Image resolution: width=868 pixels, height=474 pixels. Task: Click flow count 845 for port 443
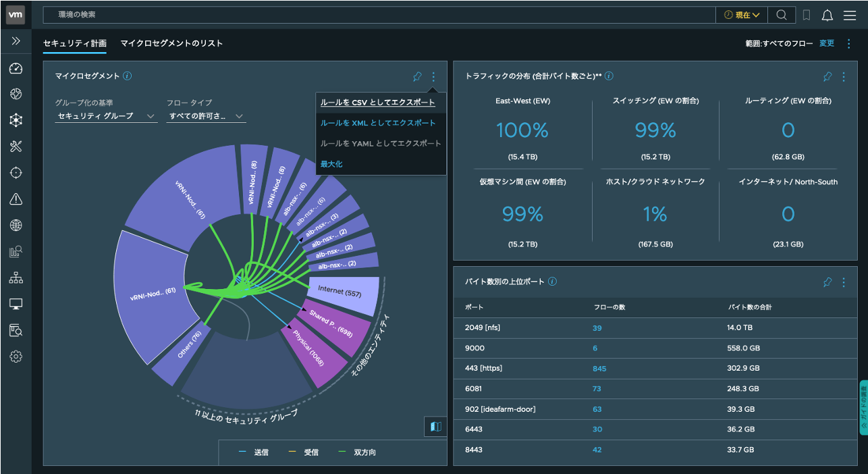(599, 369)
